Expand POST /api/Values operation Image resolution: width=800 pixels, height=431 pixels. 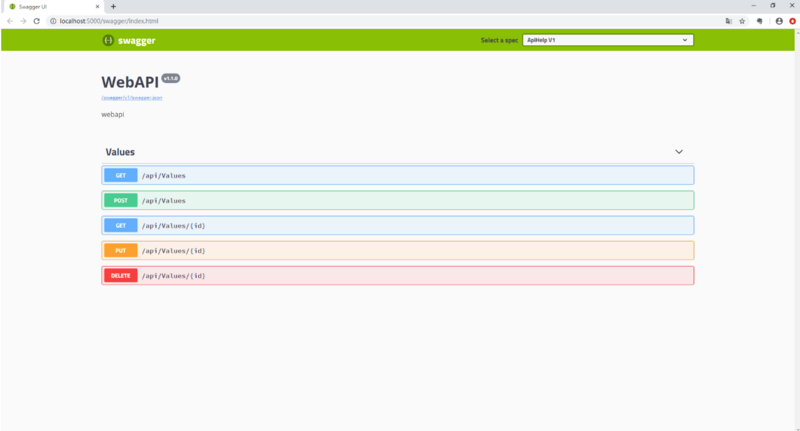[x=398, y=200]
